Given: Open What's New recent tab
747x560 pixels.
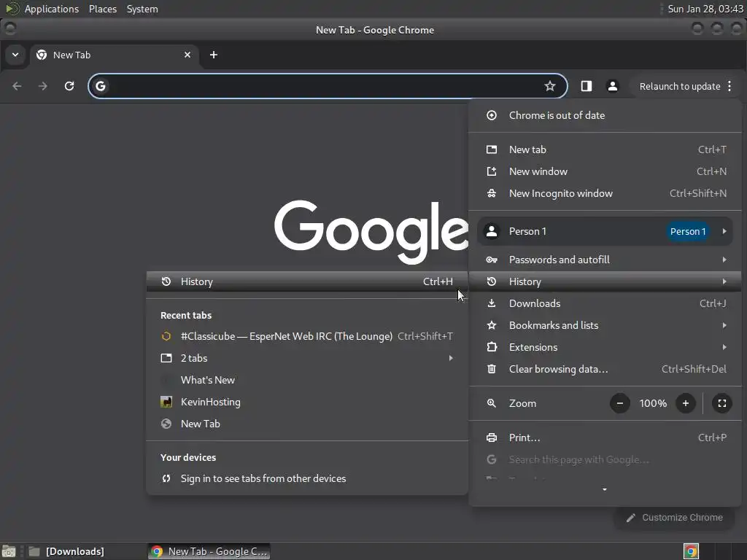Looking at the screenshot, I should coord(307,380).
